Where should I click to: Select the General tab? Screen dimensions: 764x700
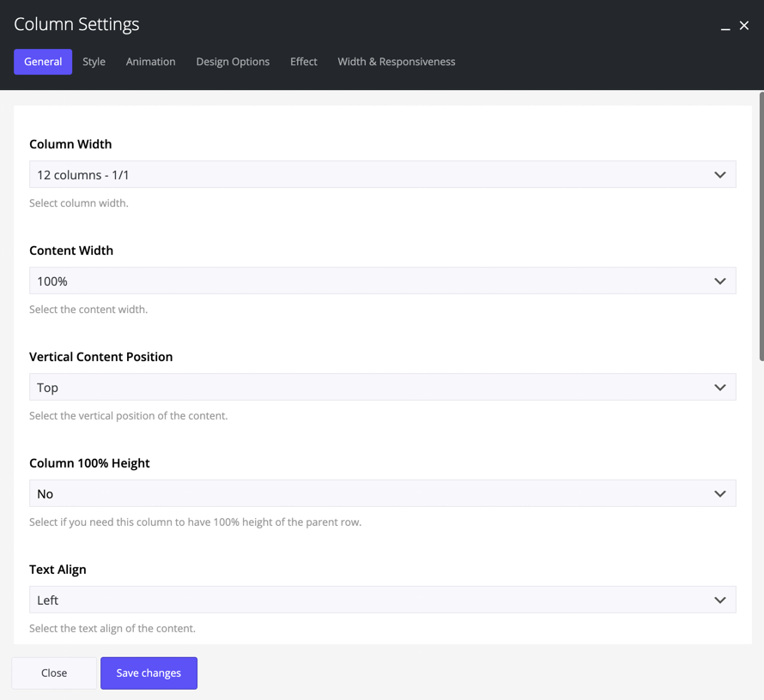pyautogui.click(x=43, y=62)
